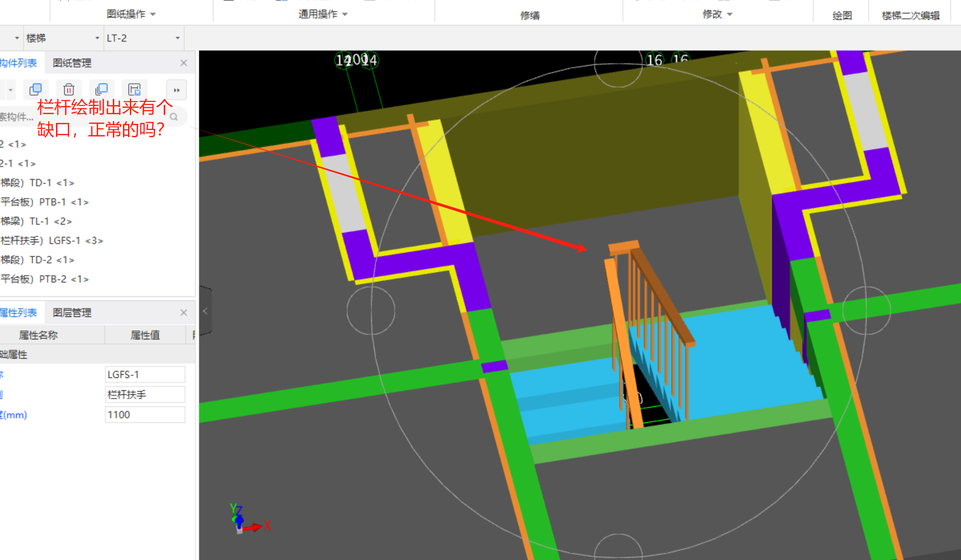Click the 属性名称 column header

[x=38, y=335]
